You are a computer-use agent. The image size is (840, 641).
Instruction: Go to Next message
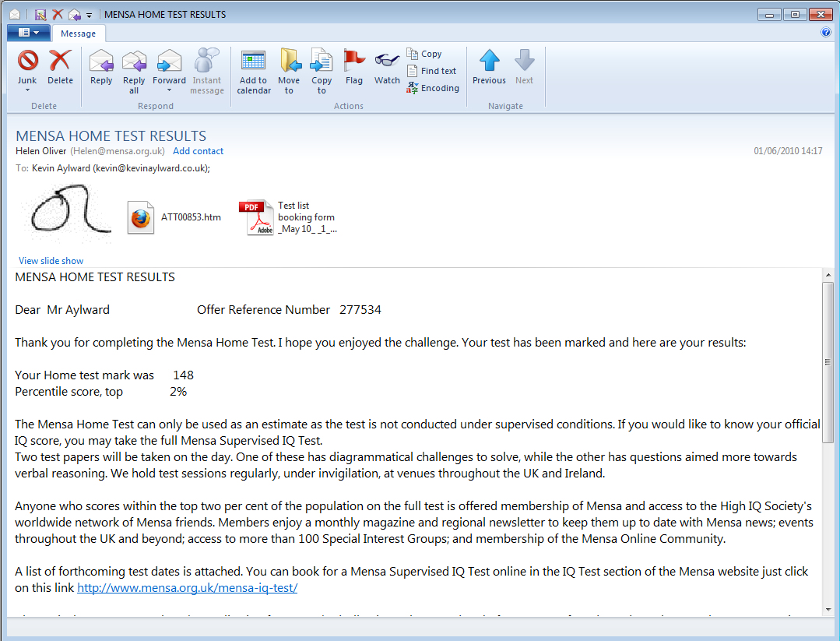525,67
